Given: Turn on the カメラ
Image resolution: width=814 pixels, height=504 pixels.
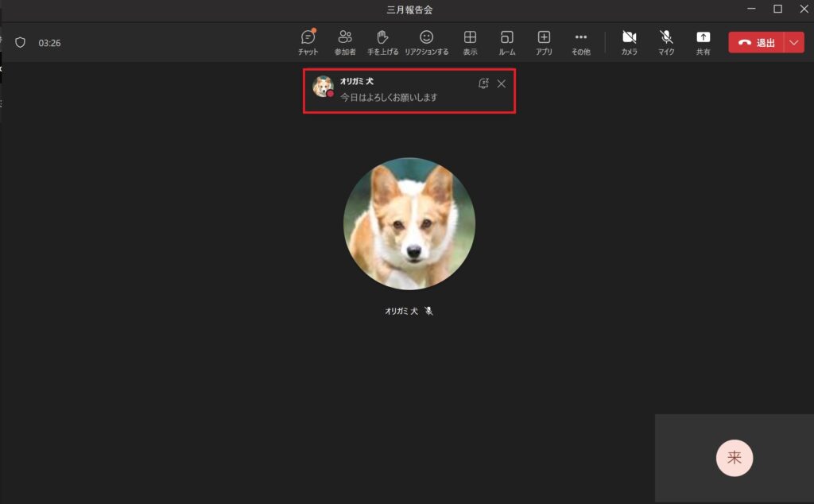Looking at the screenshot, I should pos(629,42).
